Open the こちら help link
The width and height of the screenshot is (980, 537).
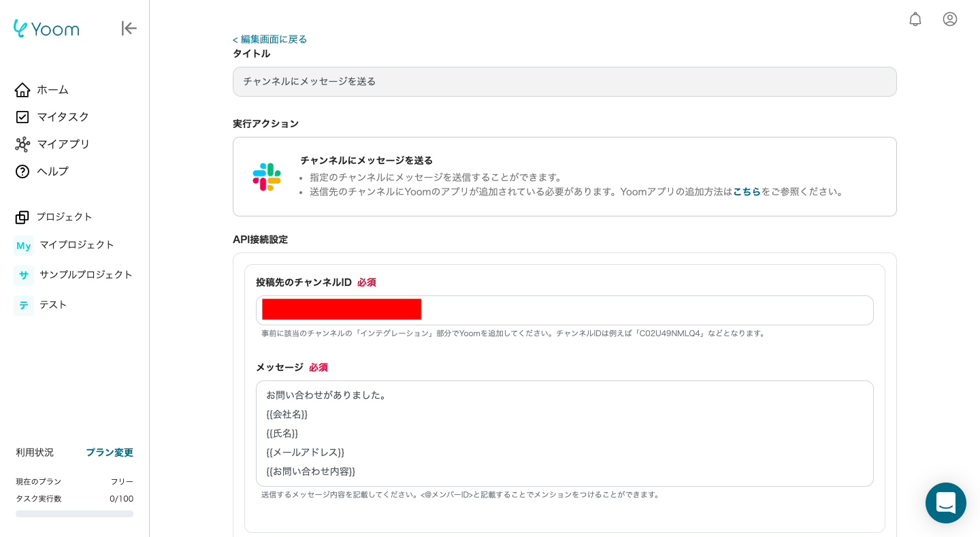(x=746, y=192)
